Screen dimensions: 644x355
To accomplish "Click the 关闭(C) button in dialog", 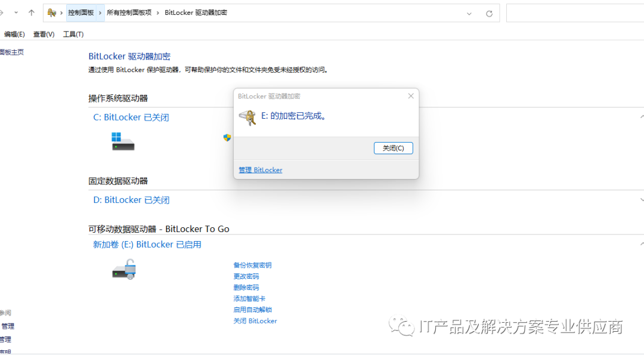I will click(x=393, y=148).
